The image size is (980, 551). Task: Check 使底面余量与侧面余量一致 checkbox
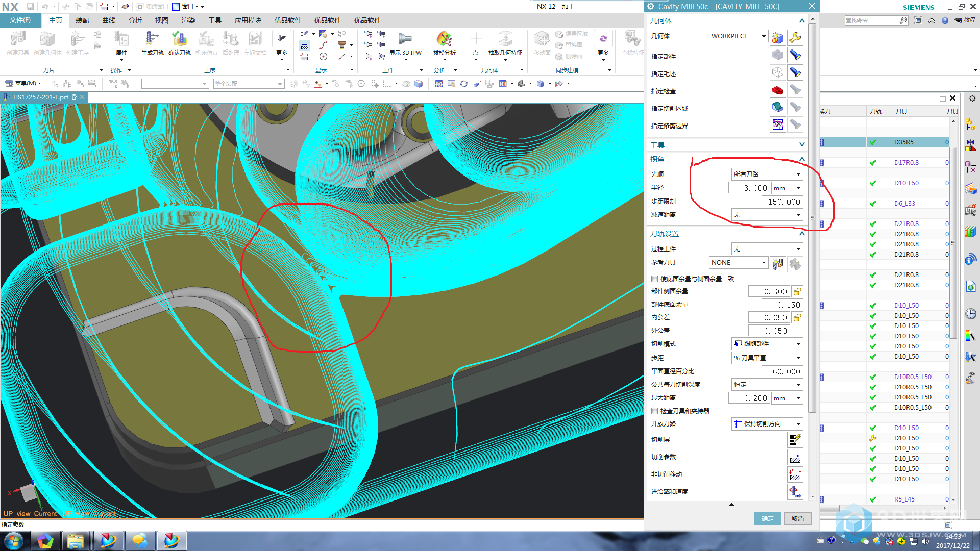tap(654, 279)
